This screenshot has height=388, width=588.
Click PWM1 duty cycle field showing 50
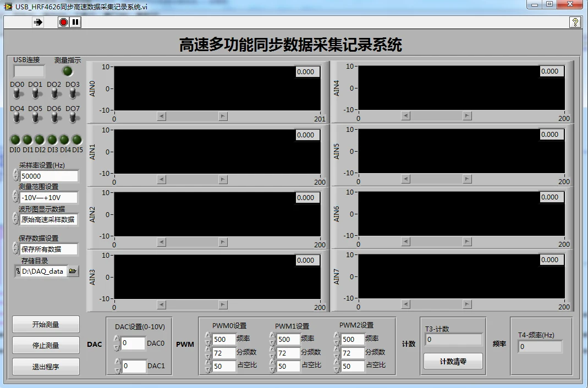pos(288,366)
